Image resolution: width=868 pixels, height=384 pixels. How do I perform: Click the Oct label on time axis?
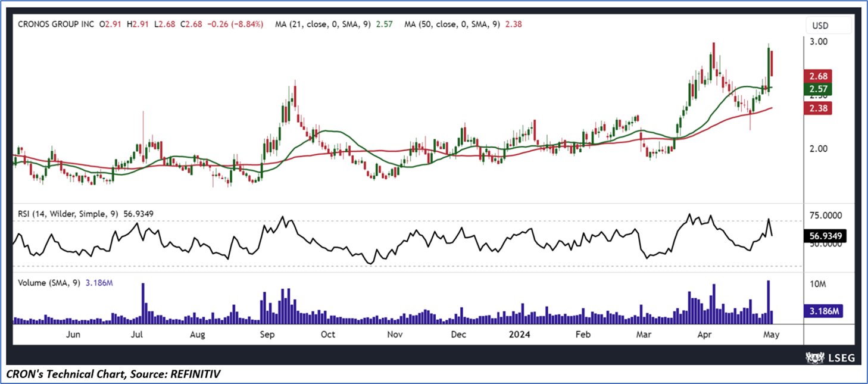(328, 335)
